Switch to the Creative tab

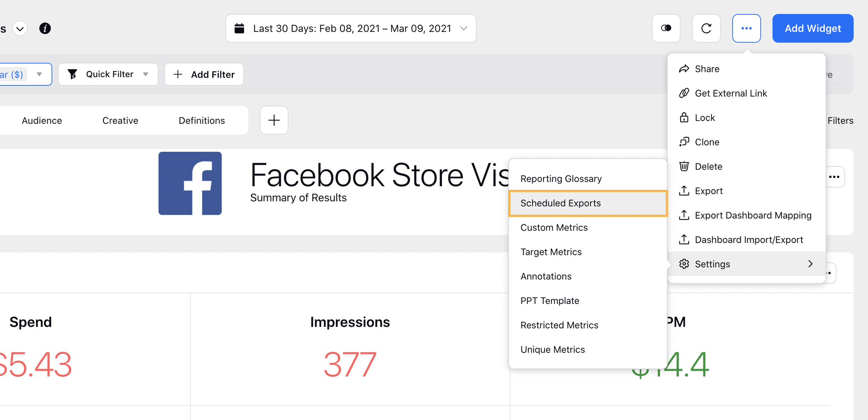tap(120, 120)
